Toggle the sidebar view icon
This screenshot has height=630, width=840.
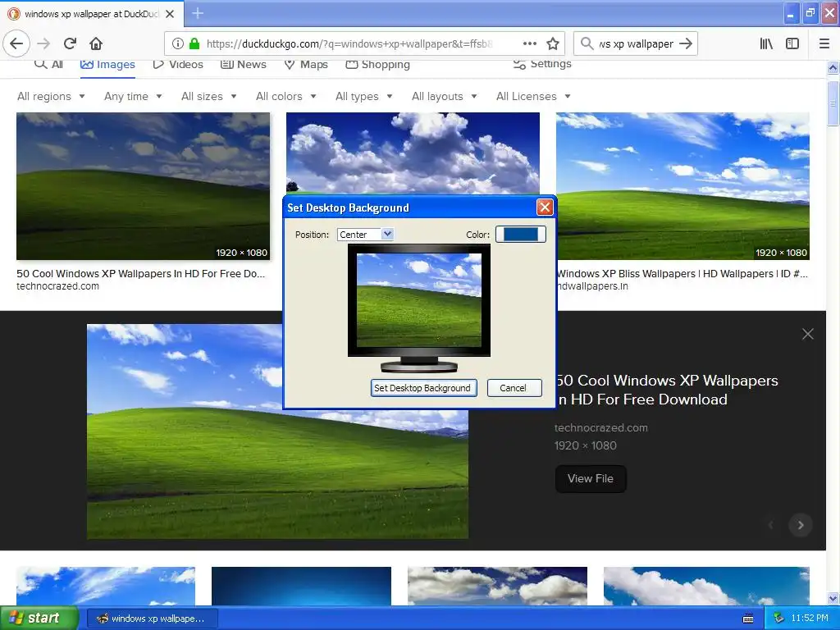pyautogui.click(x=792, y=43)
